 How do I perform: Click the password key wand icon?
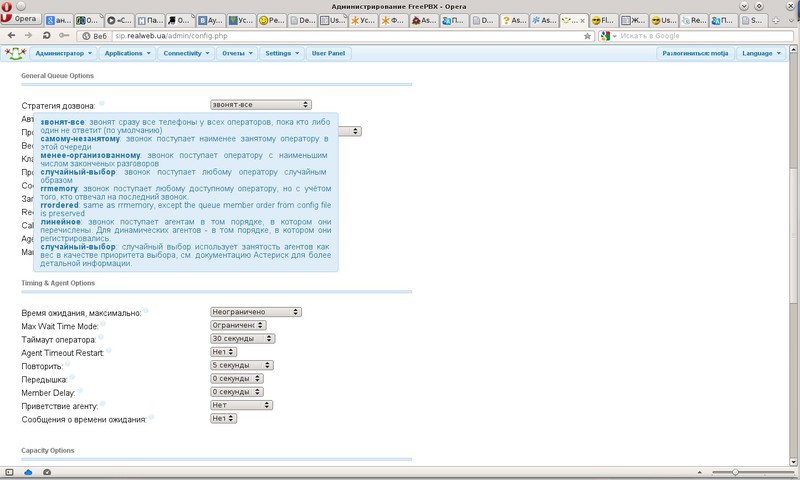click(x=64, y=36)
